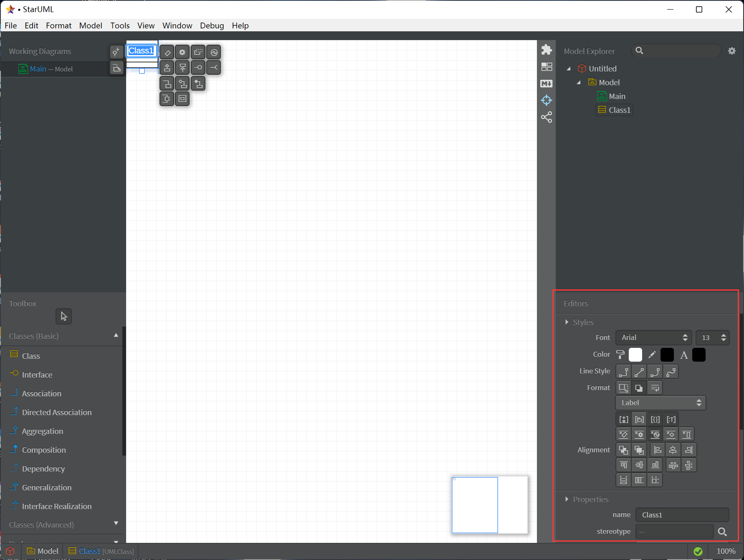The height and width of the screenshot is (560, 744).
Task: Click the Model Explorer settings gear
Action: 732,51
